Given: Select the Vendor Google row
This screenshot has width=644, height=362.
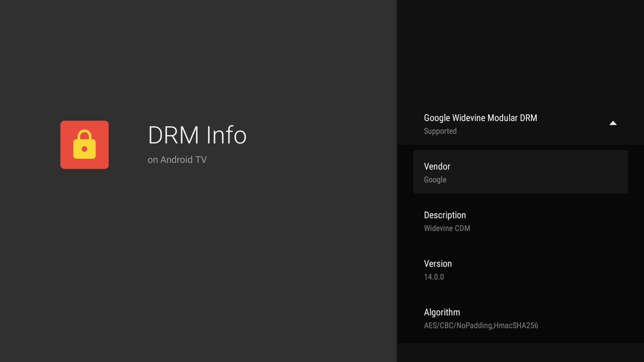Looking at the screenshot, I should [520, 172].
